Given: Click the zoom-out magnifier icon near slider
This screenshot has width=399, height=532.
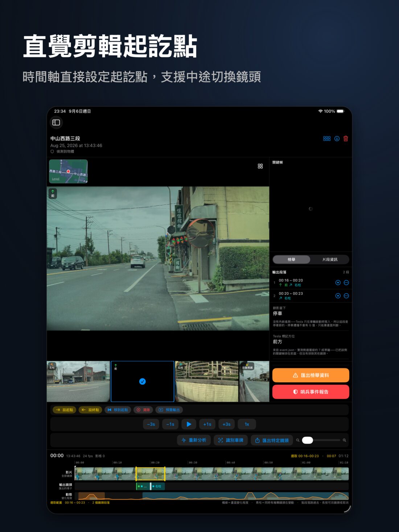Looking at the screenshot, I should click(x=298, y=440).
